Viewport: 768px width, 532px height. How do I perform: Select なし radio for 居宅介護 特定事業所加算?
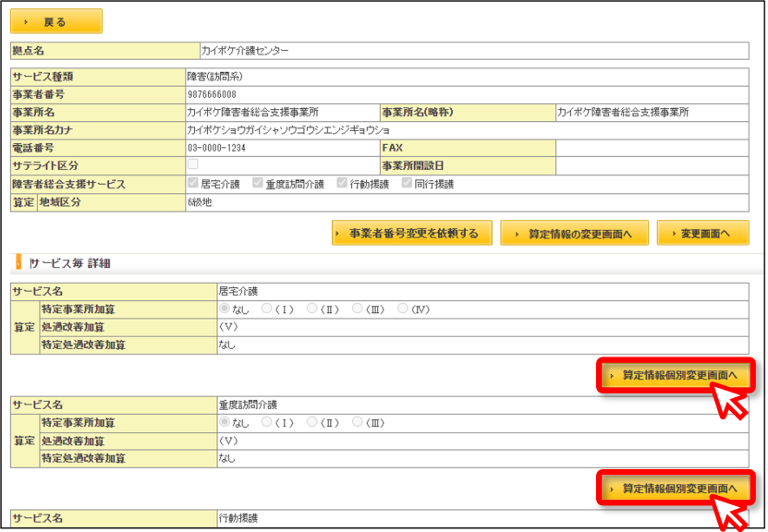click(x=225, y=308)
